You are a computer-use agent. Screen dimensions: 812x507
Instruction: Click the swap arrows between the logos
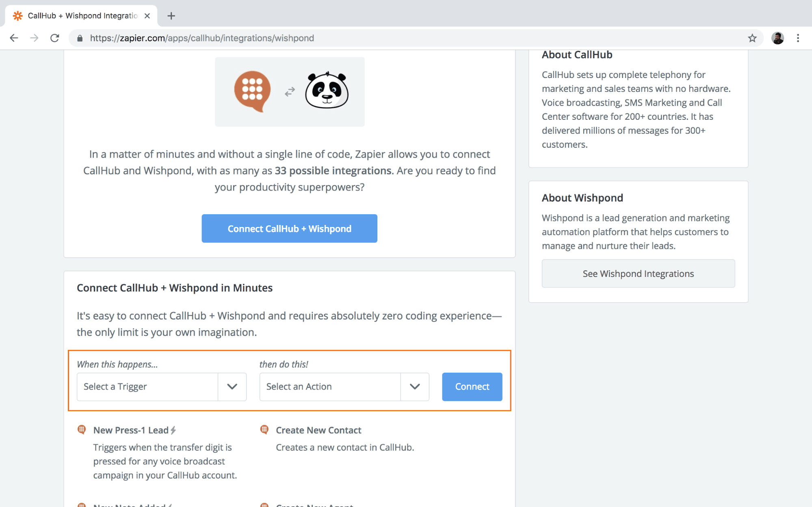click(290, 92)
